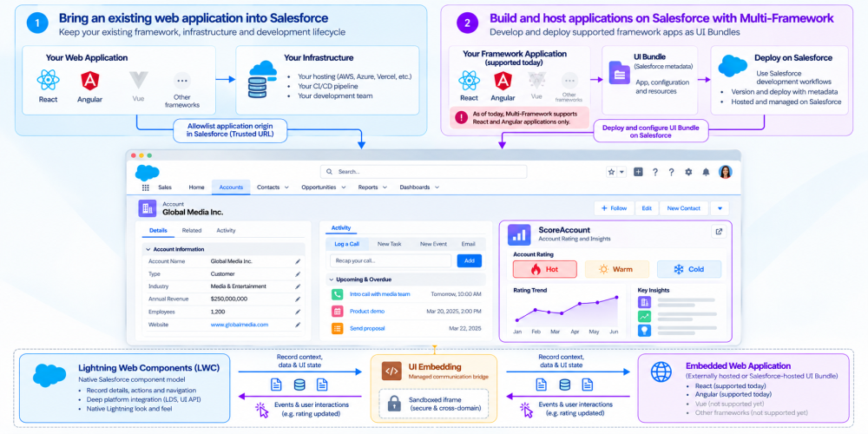Viewport: 868px width, 434px height.
Task: Click the Other frameworks ellipsis in Your Web Application
Action: click(181, 80)
